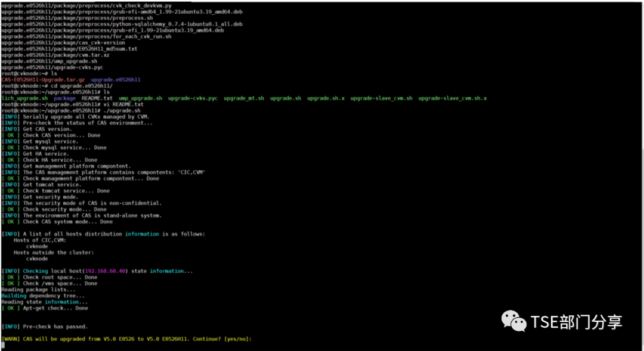Click green upgrade-cvks.pyc in ls listing
The width and height of the screenshot is (644, 351).
193,98
